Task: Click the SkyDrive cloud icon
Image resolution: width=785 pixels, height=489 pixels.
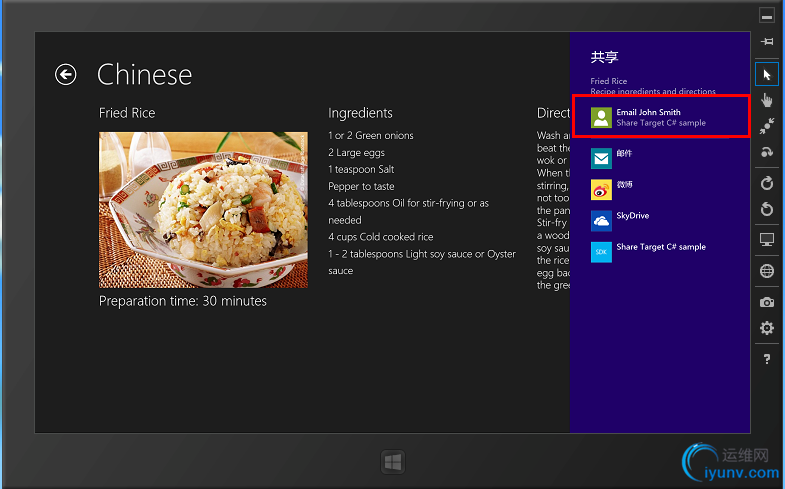Action: point(601,221)
